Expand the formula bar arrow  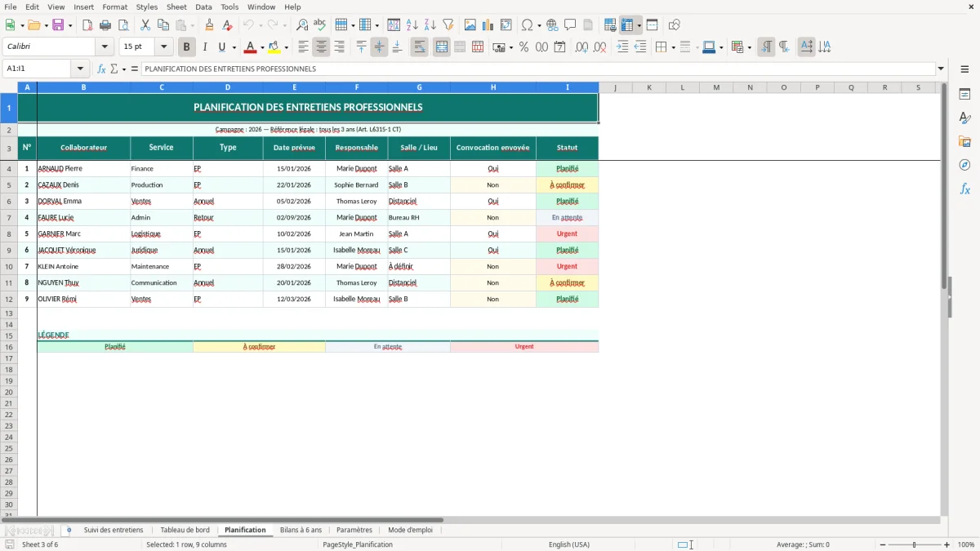point(941,69)
